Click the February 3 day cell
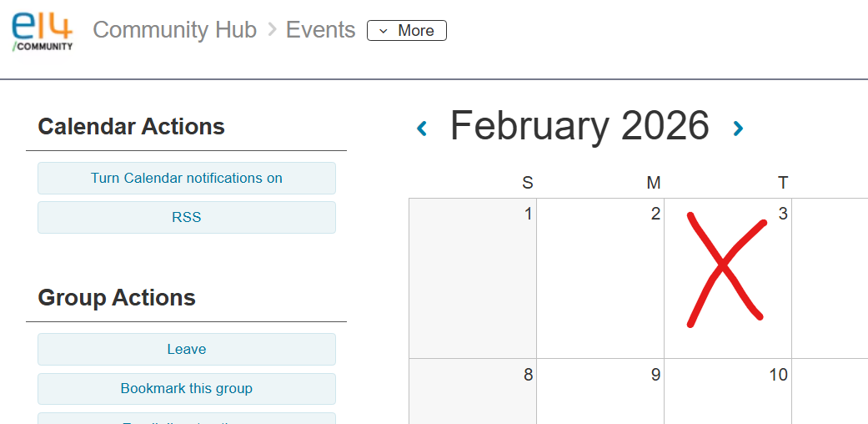The height and width of the screenshot is (424, 868). (x=728, y=278)
